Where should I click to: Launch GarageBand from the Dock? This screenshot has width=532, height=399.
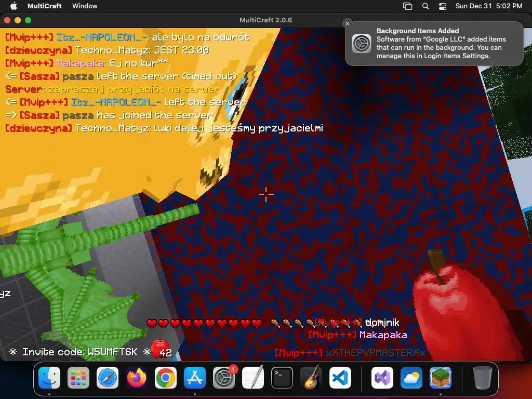pyautogui.click(x=311, y=378)
